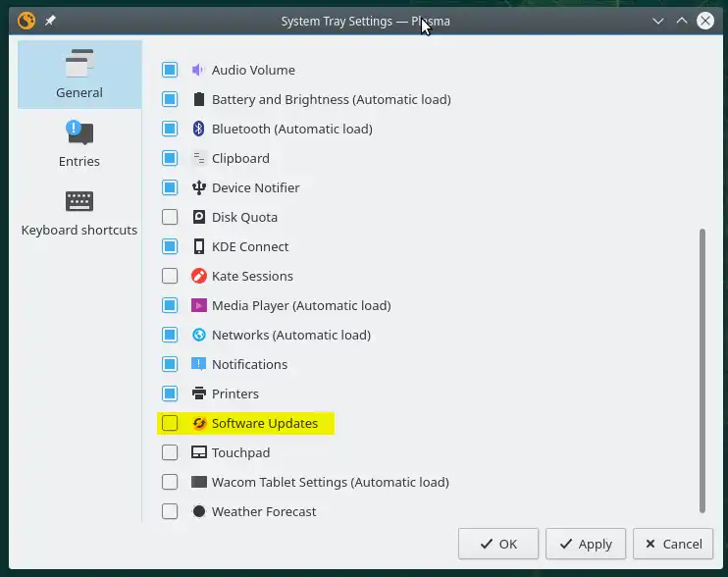
Task: Click the 'Notifications' label
Action: tap(250, 364)
